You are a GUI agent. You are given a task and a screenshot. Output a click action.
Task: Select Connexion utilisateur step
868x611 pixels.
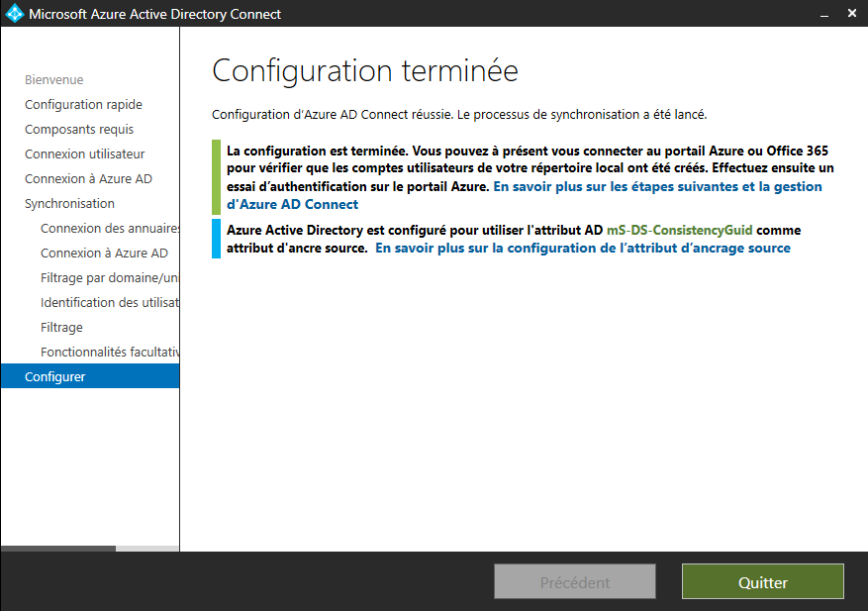(x=85, y=154)
